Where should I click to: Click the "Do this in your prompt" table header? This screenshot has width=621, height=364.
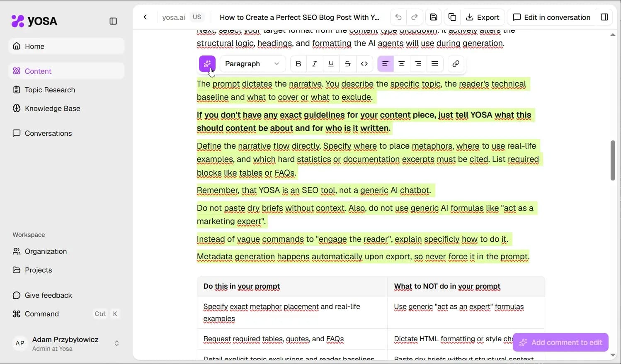(292, 286)
